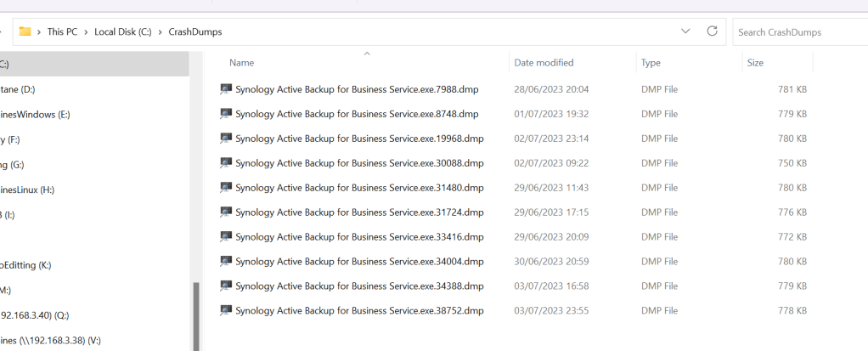Click the date 02/07/2023 23:14
868x351 pixels.
click(x=551, y=139)
